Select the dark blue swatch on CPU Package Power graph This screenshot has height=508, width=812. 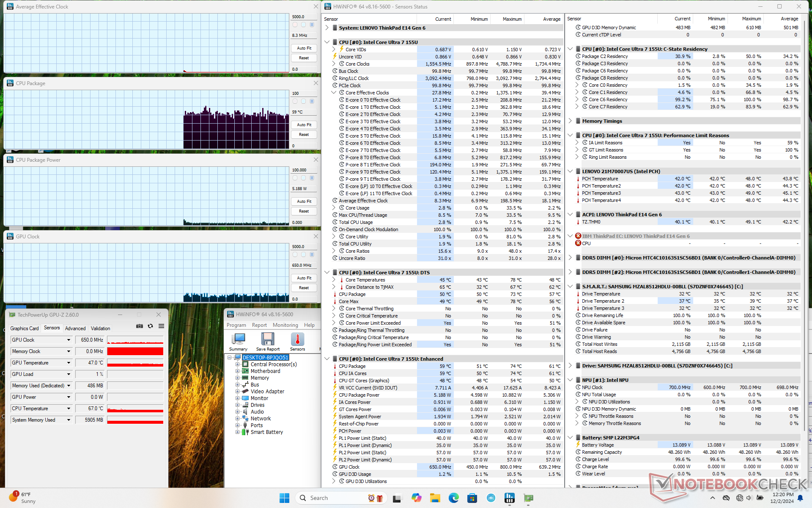click(312, 178)
